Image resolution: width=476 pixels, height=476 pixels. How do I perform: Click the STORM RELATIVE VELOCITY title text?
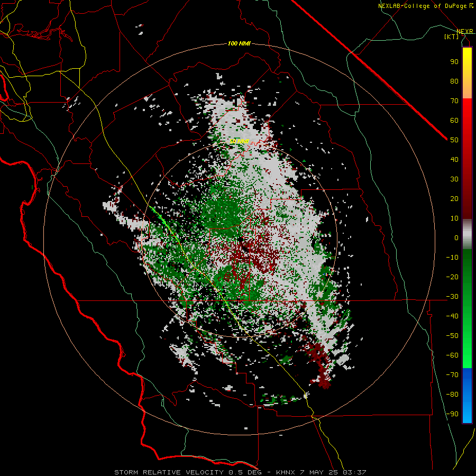(x=169, y=472)
